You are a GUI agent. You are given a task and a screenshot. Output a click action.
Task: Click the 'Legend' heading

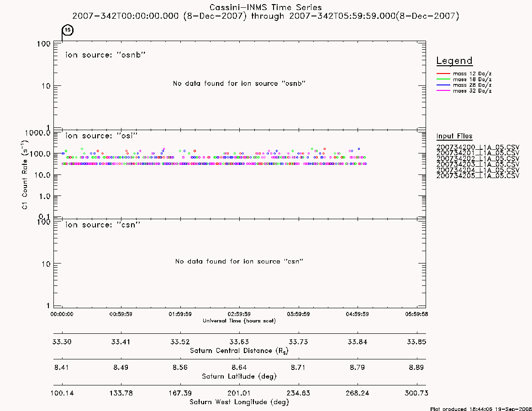point(454,61)
